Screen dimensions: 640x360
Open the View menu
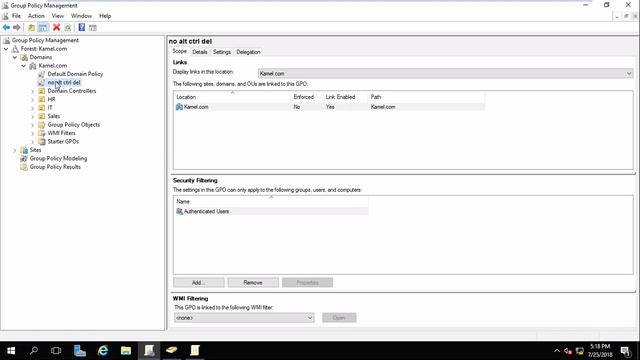[x=58, y=16]
